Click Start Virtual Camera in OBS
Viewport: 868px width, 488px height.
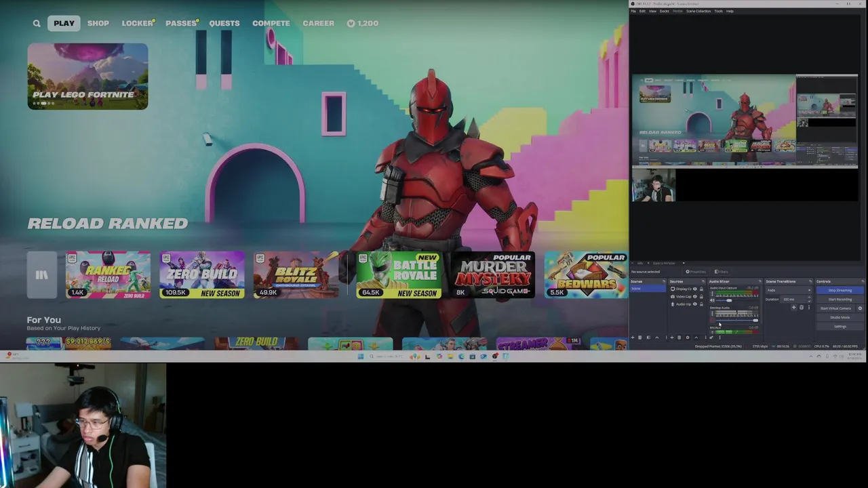pos(835,308)
